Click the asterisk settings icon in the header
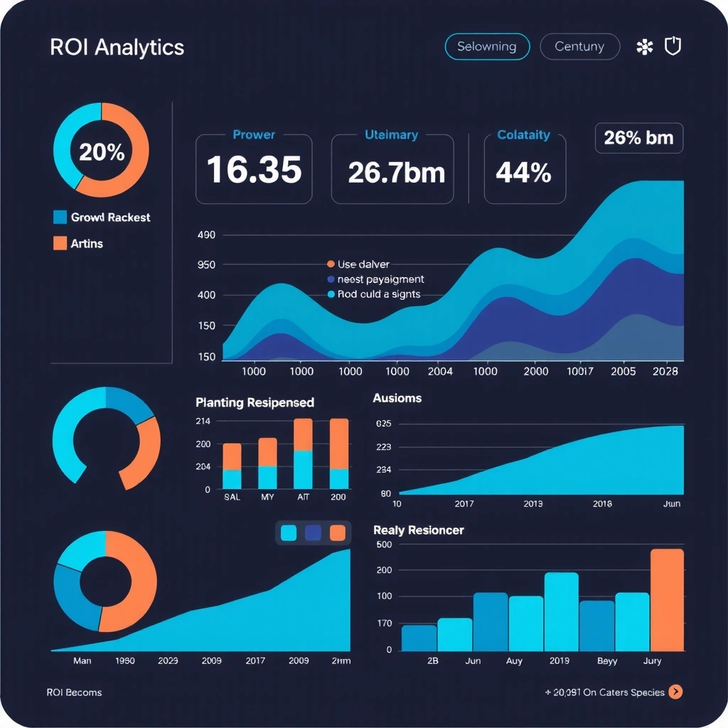The image size is (728, 728). coord(645,46)
